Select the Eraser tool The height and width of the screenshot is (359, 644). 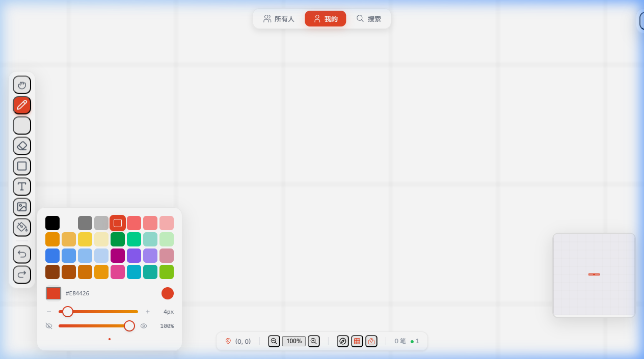[x=22, y=146]
